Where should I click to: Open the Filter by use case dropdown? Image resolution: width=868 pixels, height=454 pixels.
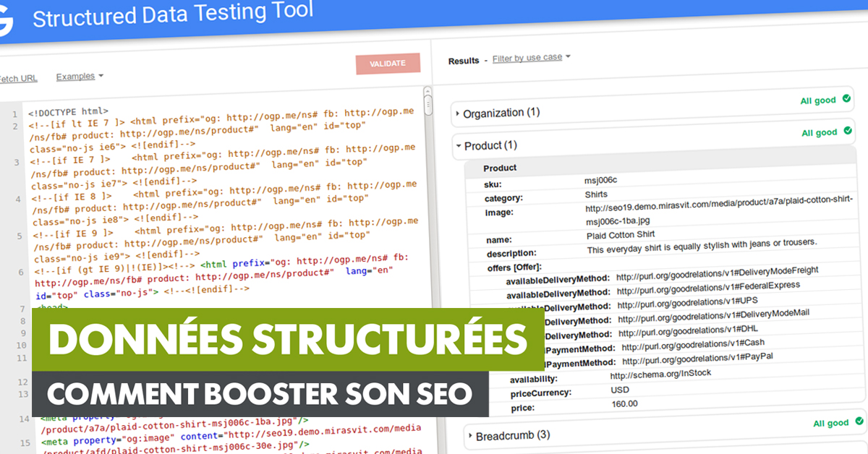pyautogui.click(x=532, y=58)
